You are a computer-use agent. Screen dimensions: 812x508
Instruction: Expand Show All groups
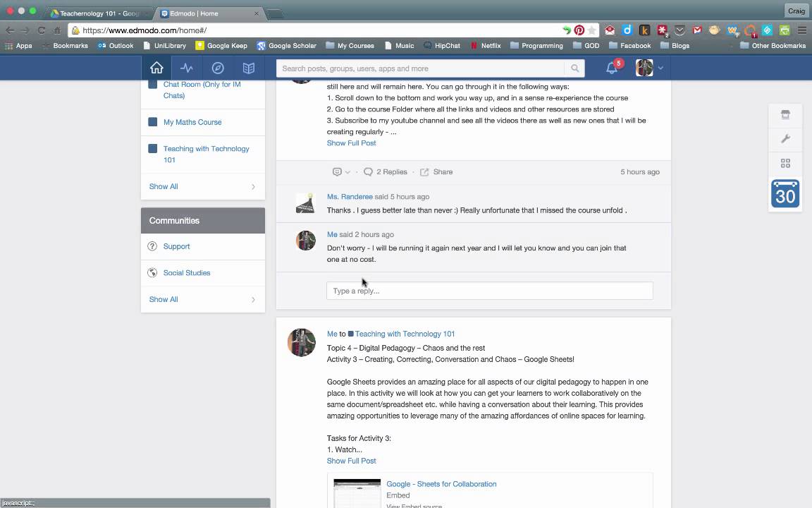point(202,186)
